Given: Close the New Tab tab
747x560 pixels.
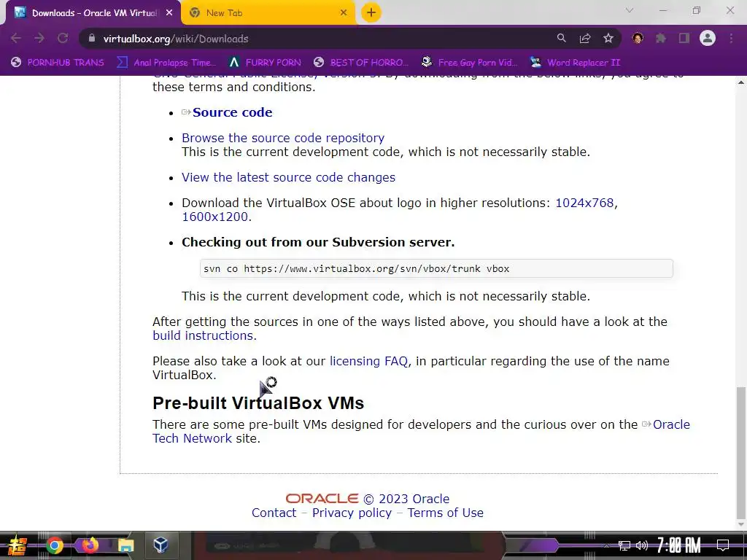Looking at the screenshot, I should (x=343, y=13).
